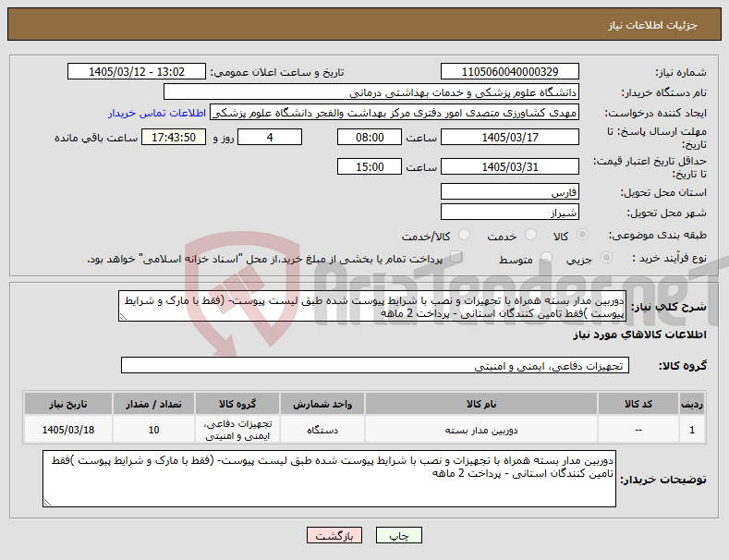This screenshot has height=560, width=729.
Task: Click the اطلاعات کالاهای مورد نیاز heading
Action: [x=639, y=335]
